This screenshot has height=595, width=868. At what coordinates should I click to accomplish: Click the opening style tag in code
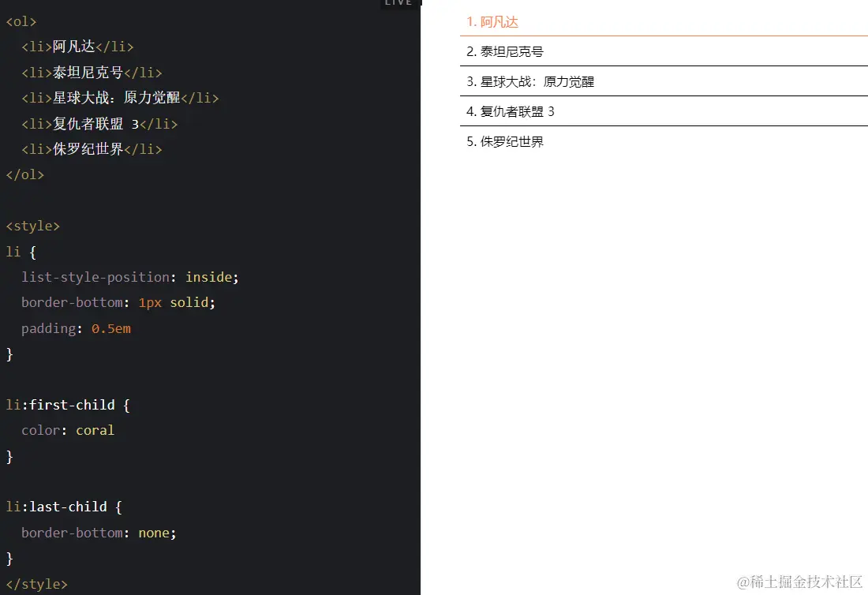32,226
